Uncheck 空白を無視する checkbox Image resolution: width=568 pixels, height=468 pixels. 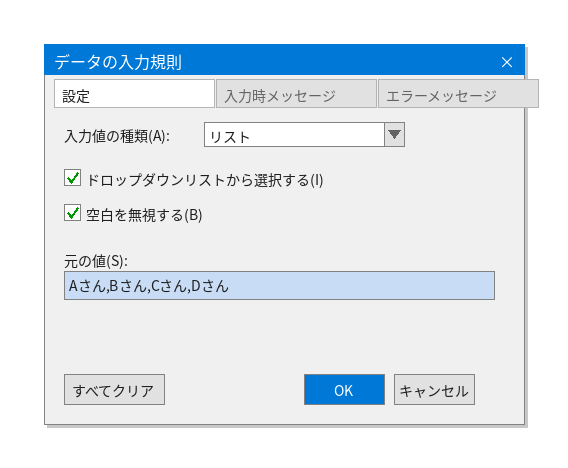coord(72,213)
